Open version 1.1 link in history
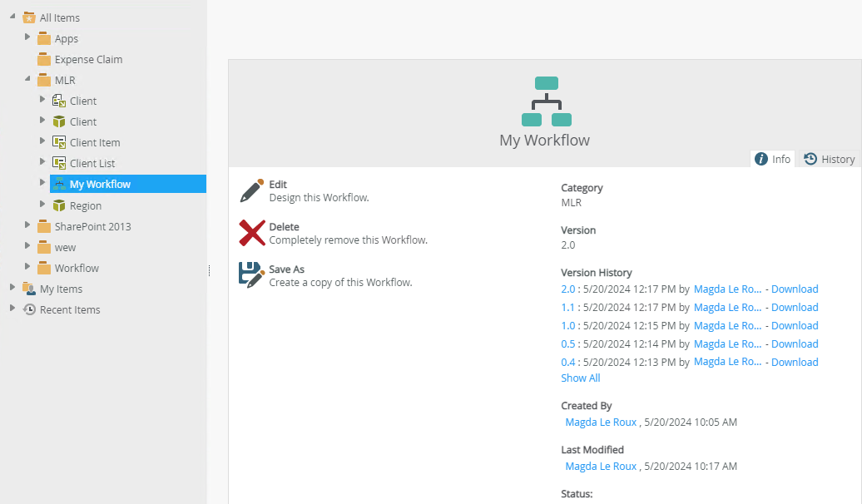Image resolution: width=862 pixels, height=504 pixels. coord(568,308)
